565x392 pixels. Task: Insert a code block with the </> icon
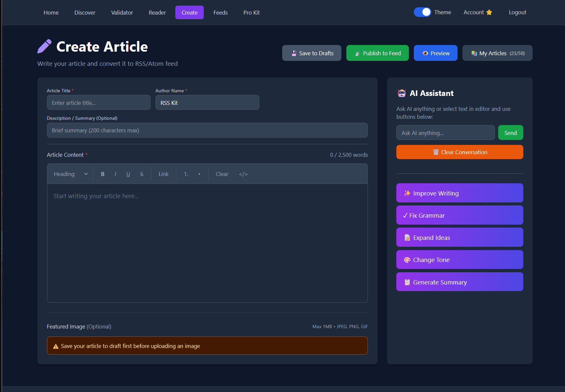(x=243, y=174)
